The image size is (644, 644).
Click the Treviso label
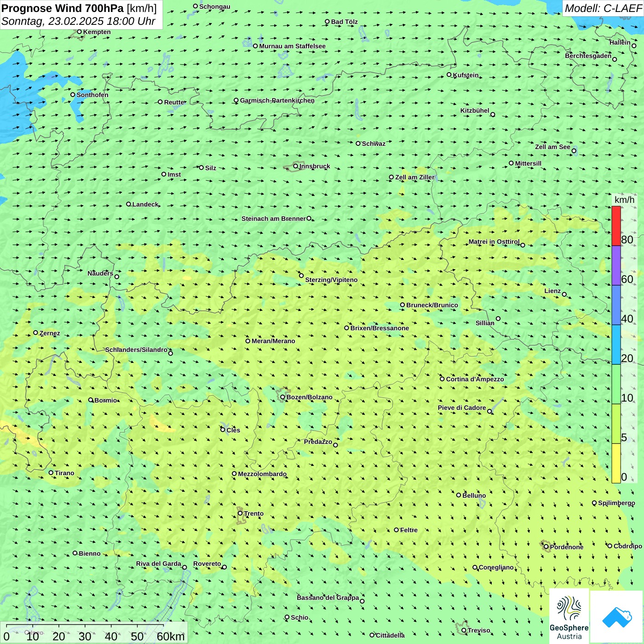[479, 630]
